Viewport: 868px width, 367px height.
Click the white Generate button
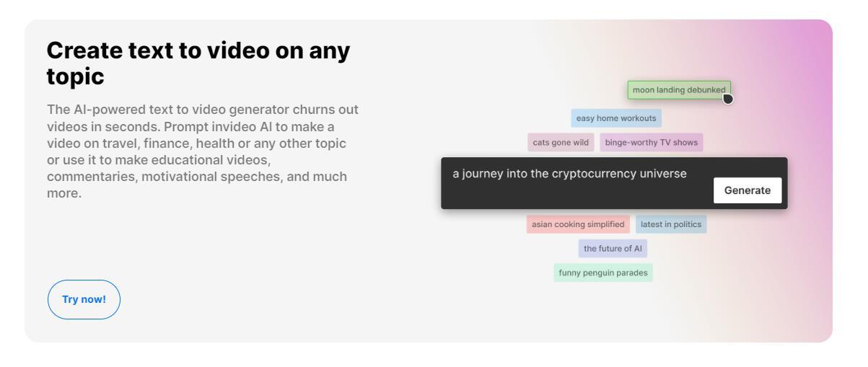[748, 190]
